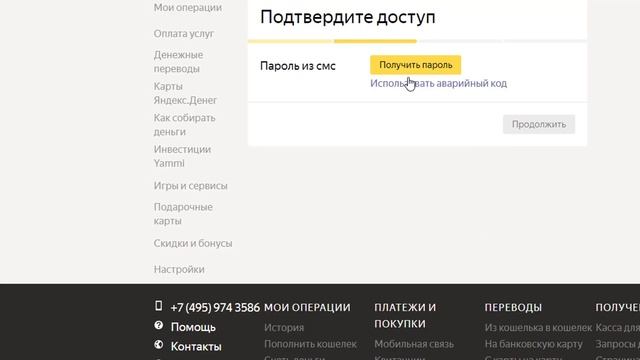The image size is (640, 360).
Task: Open Денежные переводы sidebar item
Action: (x=178, y=62)
